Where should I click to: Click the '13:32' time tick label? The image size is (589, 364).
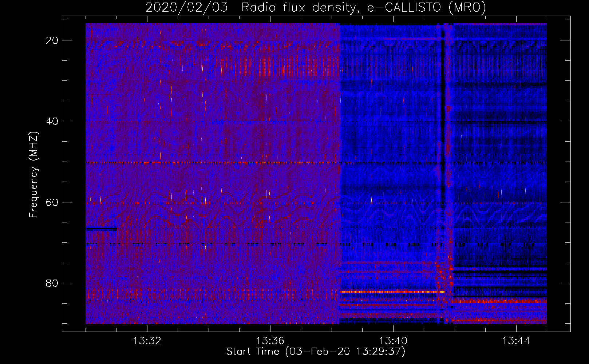coord(147,341)
